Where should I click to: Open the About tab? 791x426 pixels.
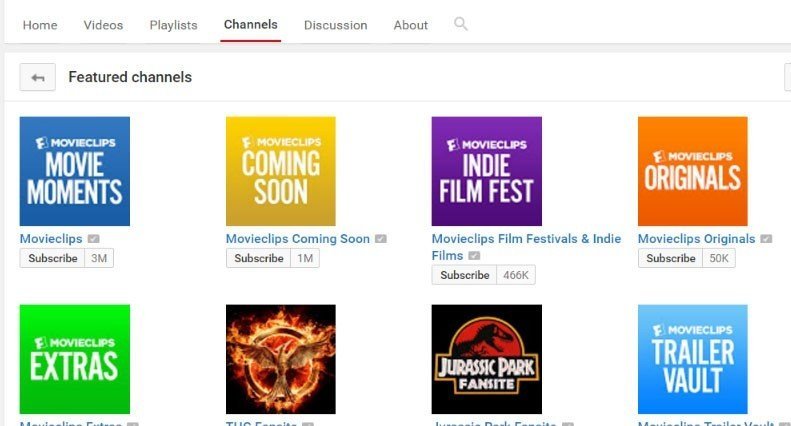pos(411,25)
